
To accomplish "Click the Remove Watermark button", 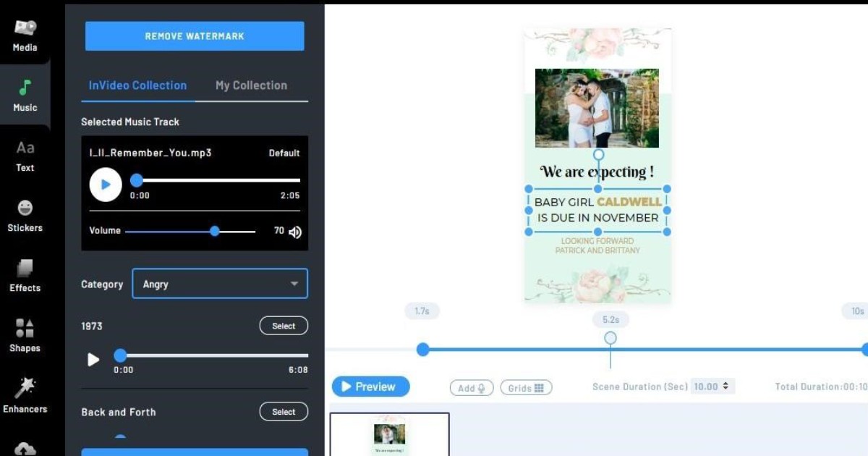I will 195,36.
